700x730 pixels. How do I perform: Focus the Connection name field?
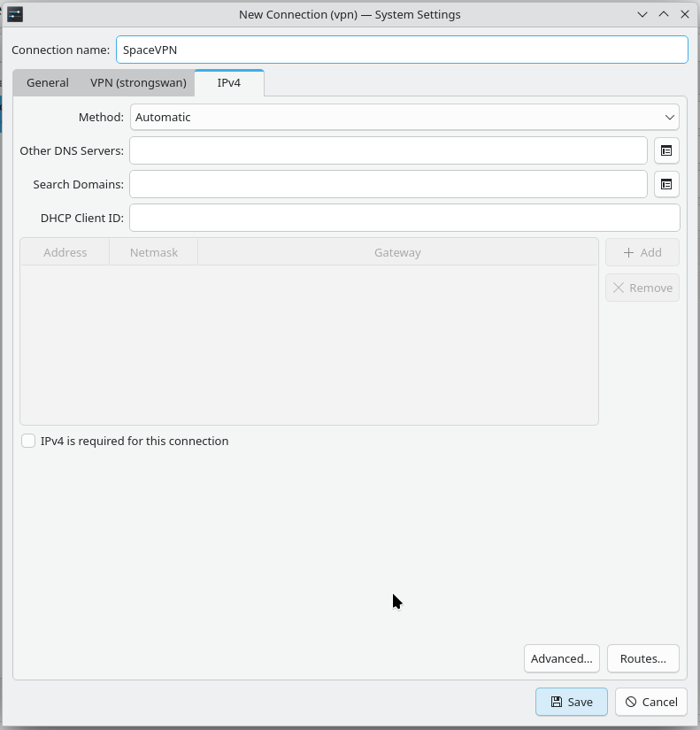click(x=402, y=50)
